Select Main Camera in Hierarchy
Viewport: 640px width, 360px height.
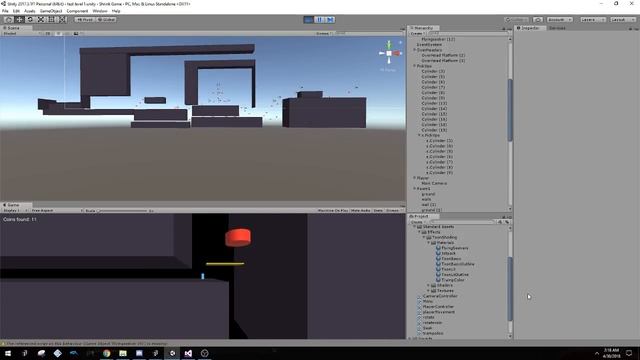click(x=434, y=183)
